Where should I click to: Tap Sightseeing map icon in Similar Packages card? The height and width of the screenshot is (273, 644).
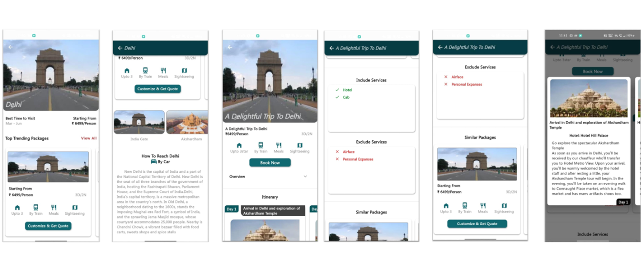(x=504, y=206)
